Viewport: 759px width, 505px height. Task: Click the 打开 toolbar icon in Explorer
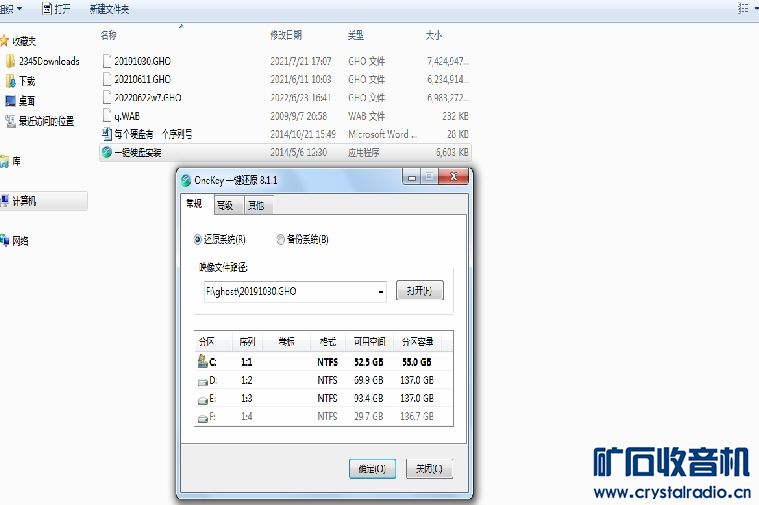(47, 8)
